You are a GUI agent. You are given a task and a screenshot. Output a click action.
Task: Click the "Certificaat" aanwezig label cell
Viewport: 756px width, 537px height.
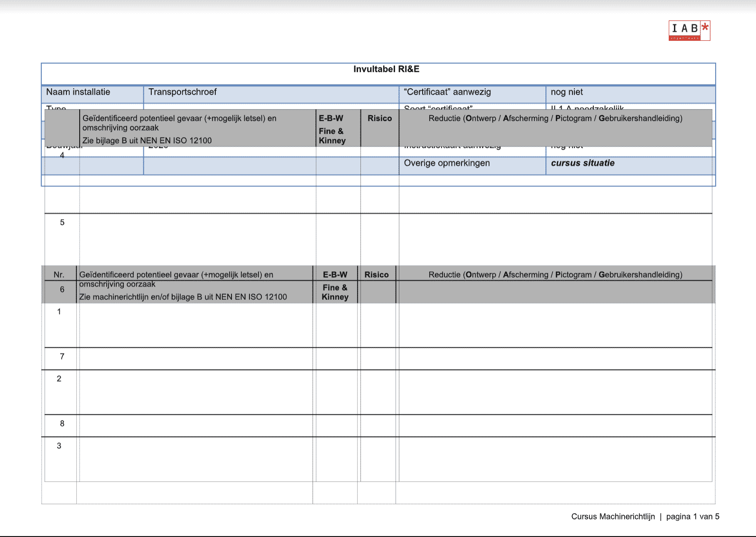coord(447,92)
